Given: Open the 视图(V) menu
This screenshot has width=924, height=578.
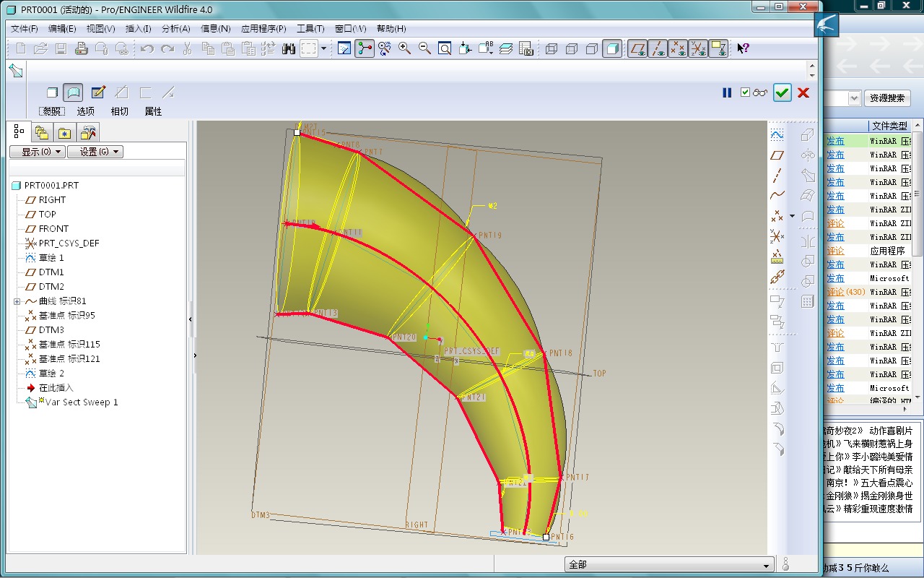Looking at the screenshot, I should pyautogui.click(x=101, y=29).
